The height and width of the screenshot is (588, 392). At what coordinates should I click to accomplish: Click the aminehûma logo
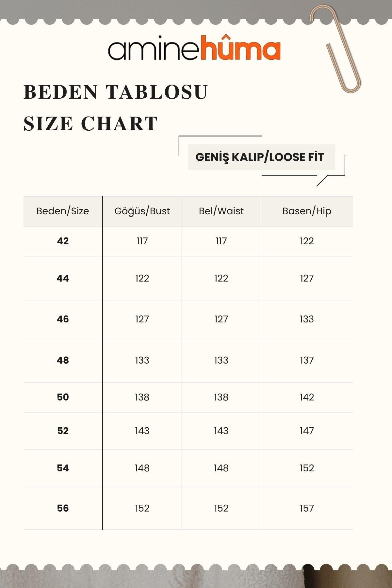point(194,48)
